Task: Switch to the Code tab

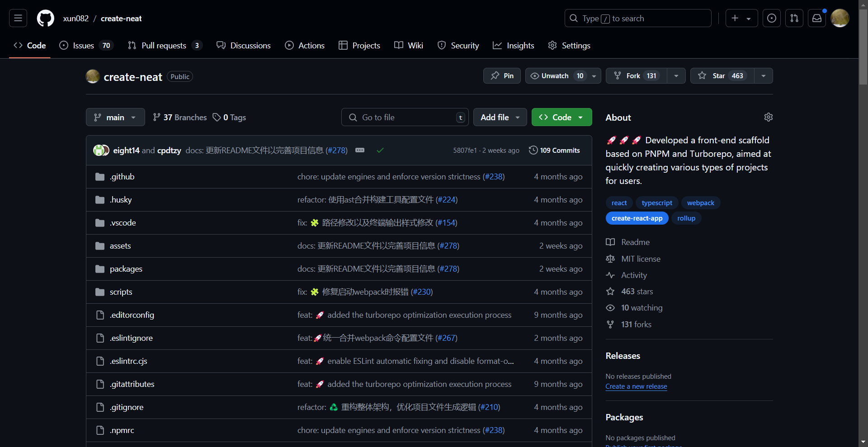Action: [30, 45]
